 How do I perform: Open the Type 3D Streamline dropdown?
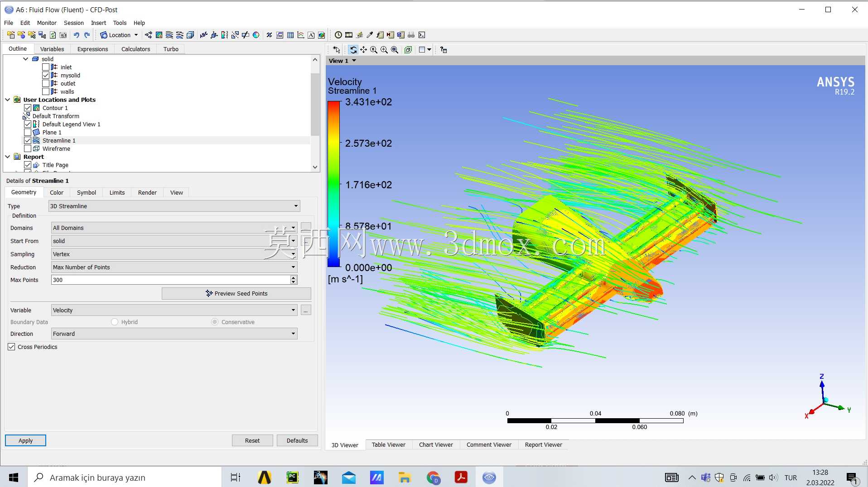[x=174, y=206]
